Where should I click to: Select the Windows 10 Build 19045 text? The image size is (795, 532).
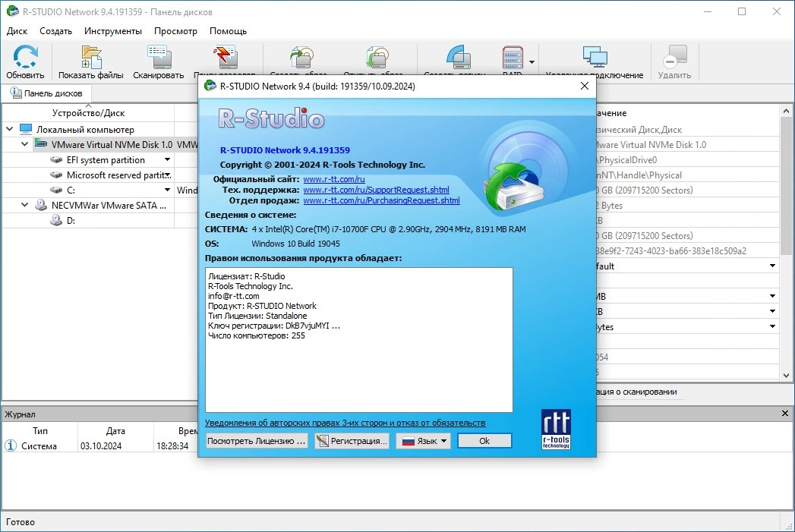295,243
